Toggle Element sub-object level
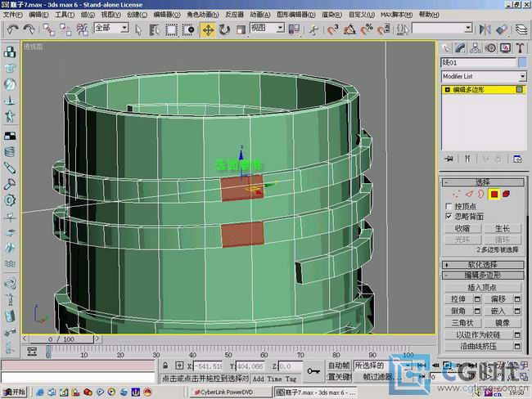This screenshot has height=399, width=532. click(506, 194)
